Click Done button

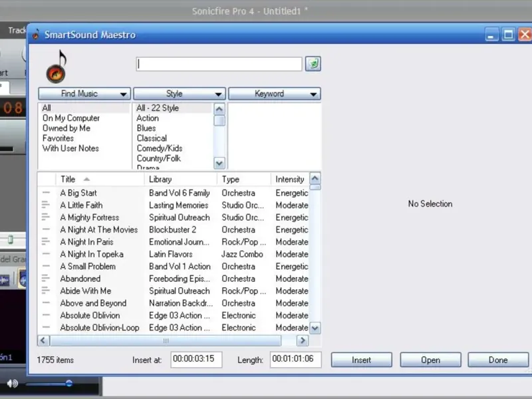tap(498, 360)
